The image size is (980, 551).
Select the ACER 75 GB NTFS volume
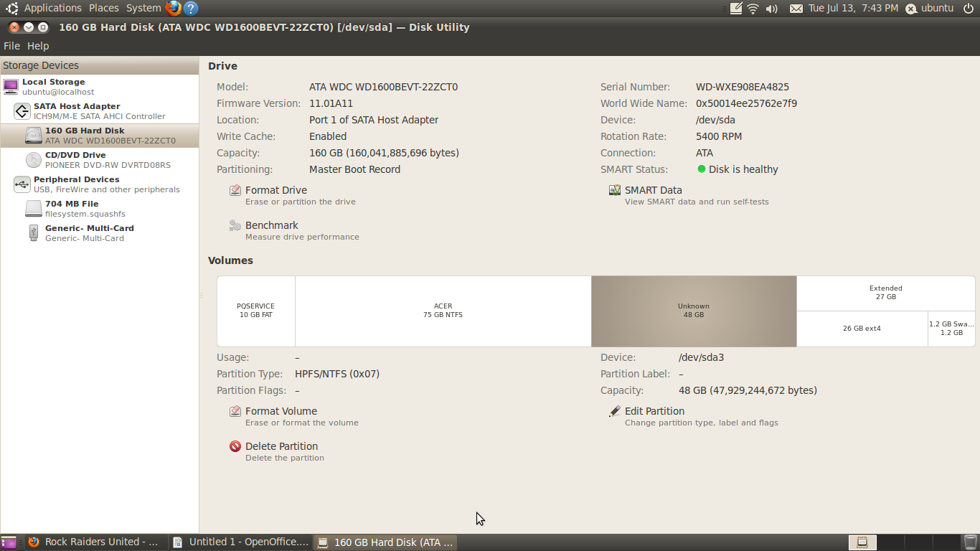point(443,311)
